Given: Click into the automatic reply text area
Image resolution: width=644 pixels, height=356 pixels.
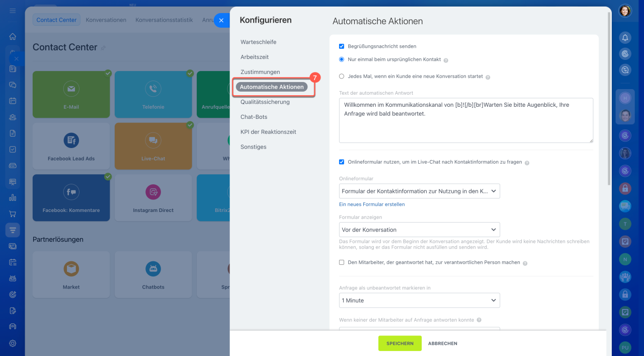Looking at the screenshot, I should (x=466, y=120).
